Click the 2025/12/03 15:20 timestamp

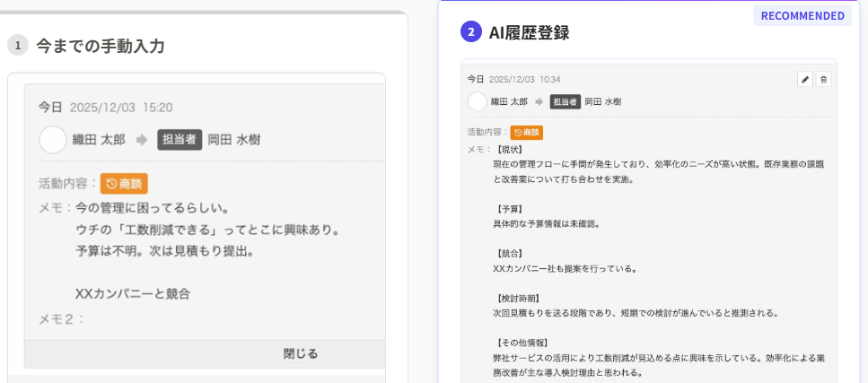(121, 107)
